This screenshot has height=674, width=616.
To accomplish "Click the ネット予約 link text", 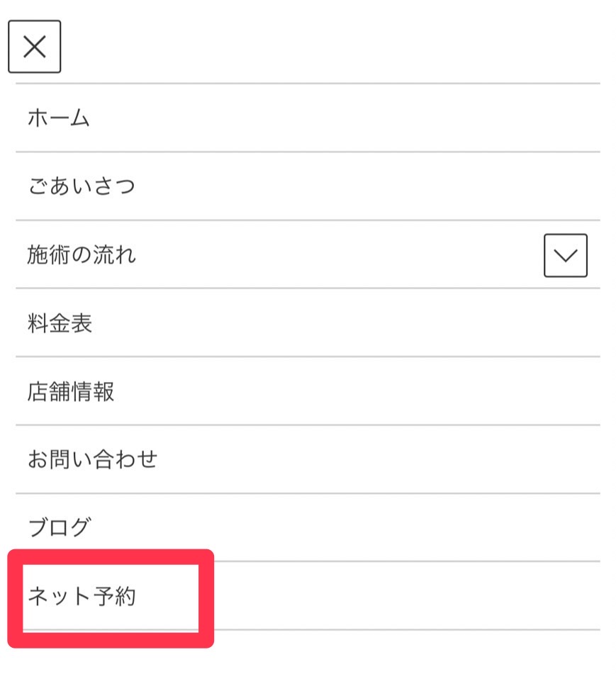I will coord(82,597).
